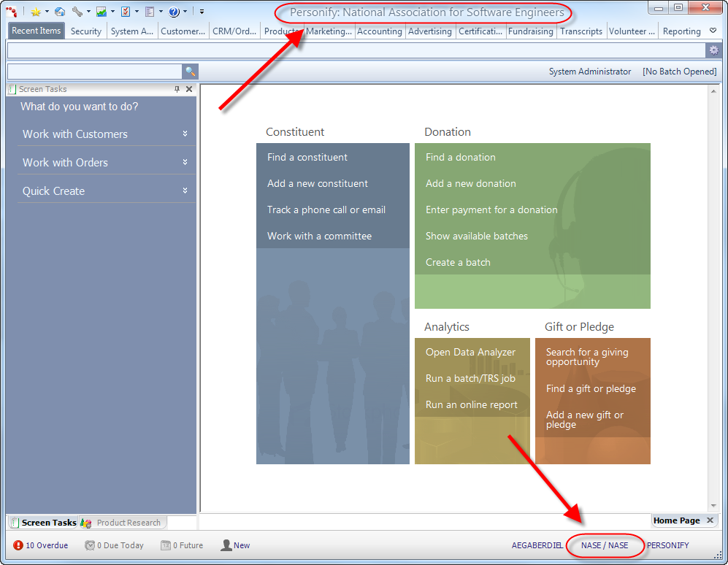Open the Customize Quick Access Toolbar arrow
Screen dimensions: 728x565
point(202,12)
